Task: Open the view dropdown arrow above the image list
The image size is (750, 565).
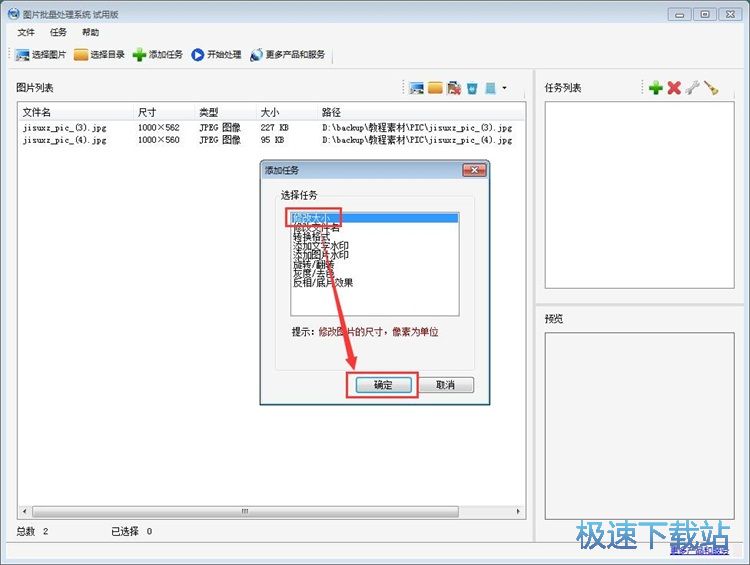Action: (x=504, y=88)
